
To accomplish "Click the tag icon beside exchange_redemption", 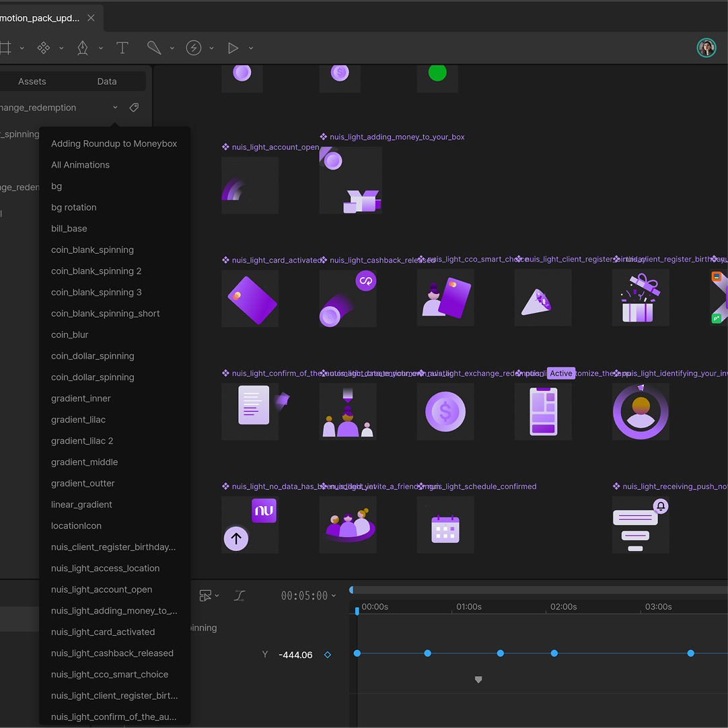I will click(134, 107).
